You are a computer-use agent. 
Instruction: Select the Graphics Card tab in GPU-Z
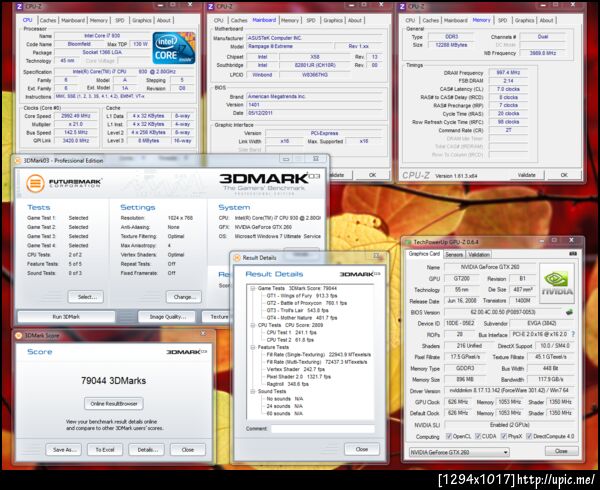coord(424,254)
